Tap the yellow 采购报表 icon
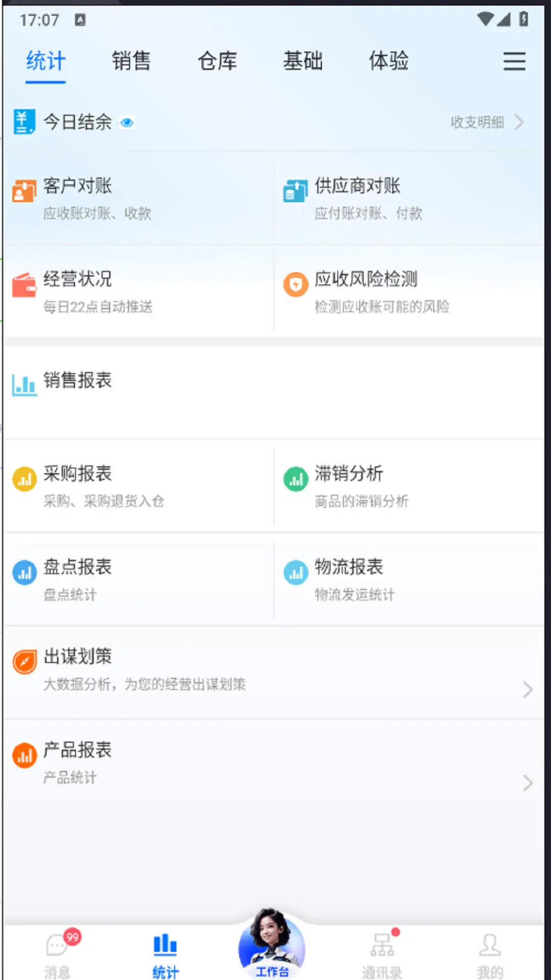 24,479
